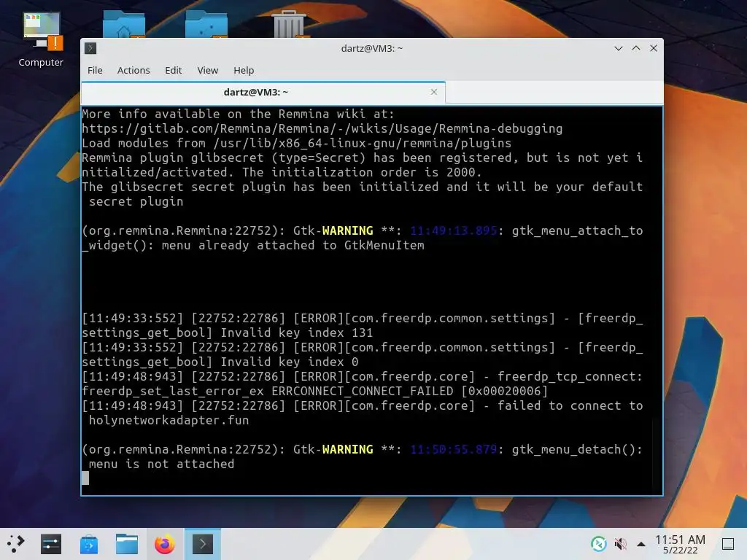Open the Actions menu

(x=133, y=70)
